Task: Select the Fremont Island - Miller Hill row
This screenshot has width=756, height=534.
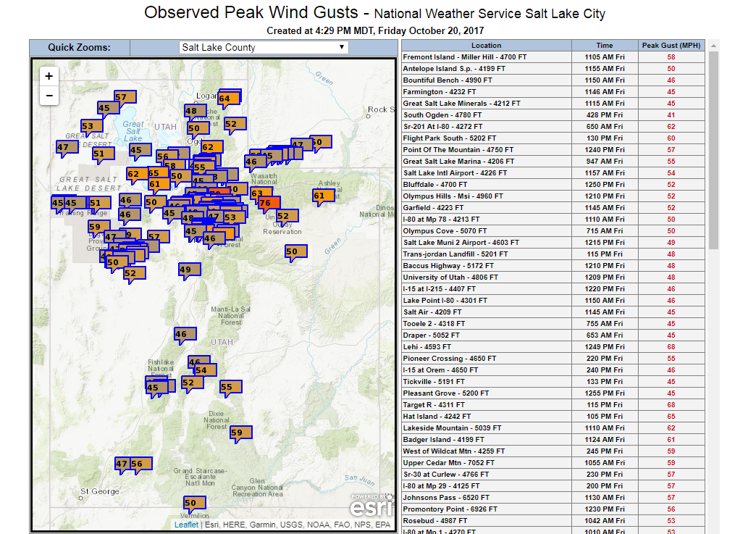Action: pyautogui.click(x=486, y=57)
